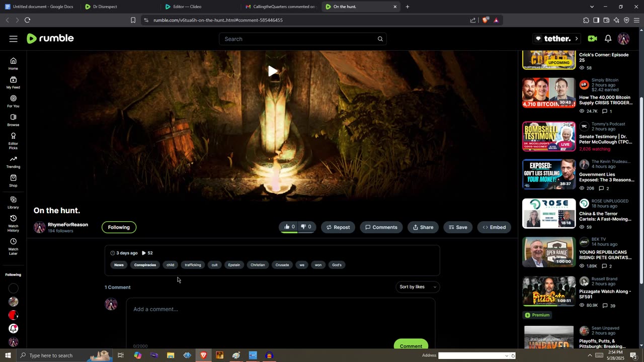Open the notifications bell
This screenshot has width=644, height=362.
click(608, 39)
